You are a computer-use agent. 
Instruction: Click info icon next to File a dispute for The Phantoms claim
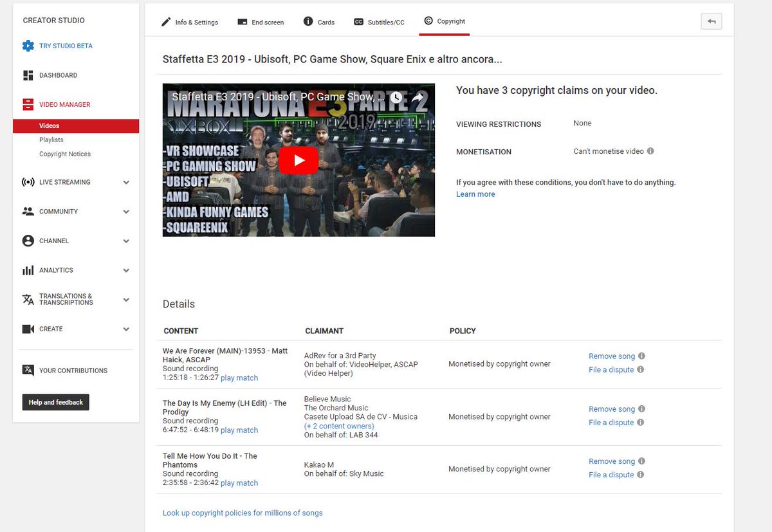click(641, 475)
